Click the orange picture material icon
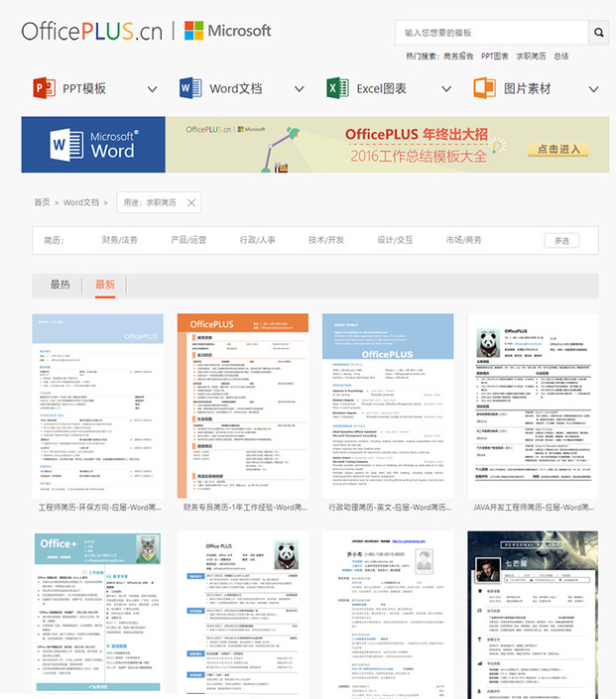This screenshot has width=616, height=699. click(484, 88)
